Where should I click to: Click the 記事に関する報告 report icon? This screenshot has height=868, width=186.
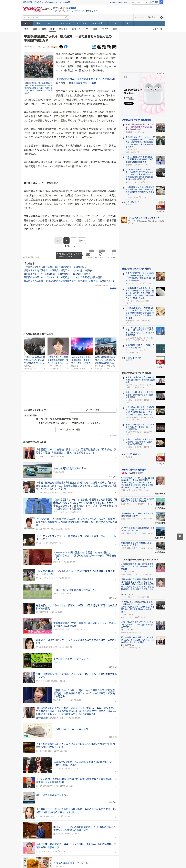(25, 258)
